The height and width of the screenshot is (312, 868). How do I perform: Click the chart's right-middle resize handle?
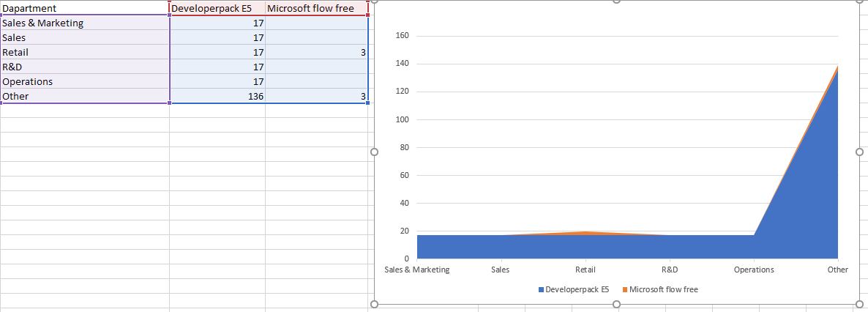pos(859,152)
